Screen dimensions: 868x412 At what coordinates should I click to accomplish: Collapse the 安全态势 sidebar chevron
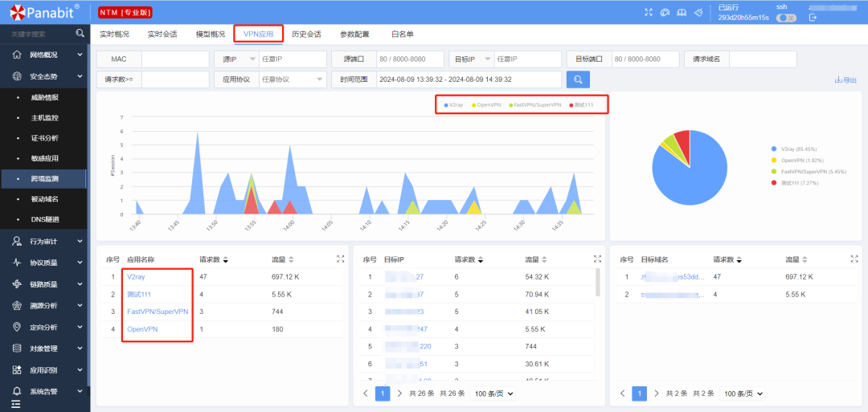tap(80, 76)
